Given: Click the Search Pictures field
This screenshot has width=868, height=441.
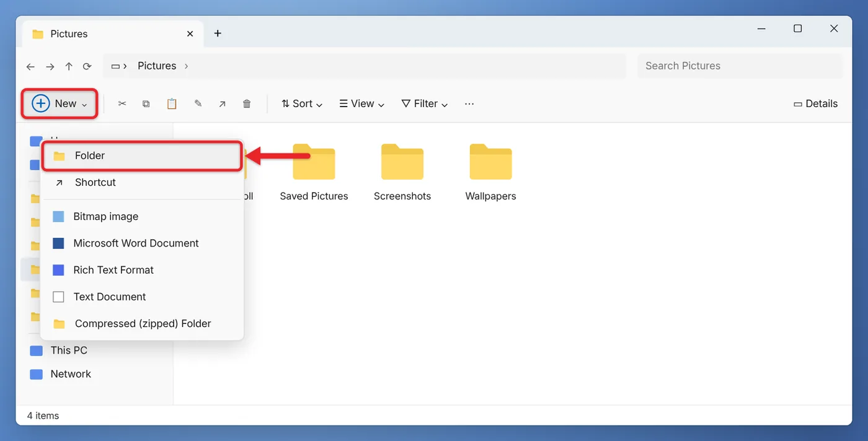Looking at the screenshot, I should 740,66.
